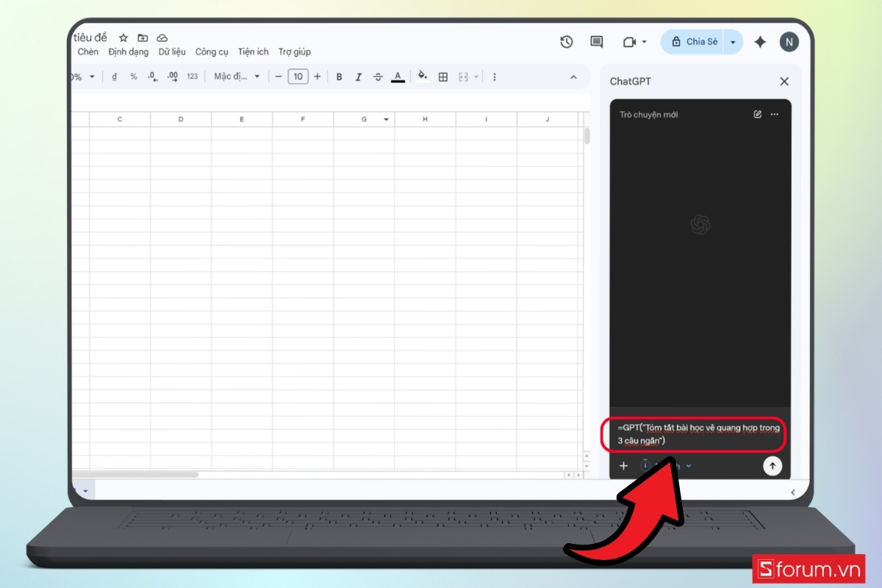Image resolution: width=882 pixels, height=588 pixels.
Task: Apply currency format ₫
Action: click(x=115, y=76)
